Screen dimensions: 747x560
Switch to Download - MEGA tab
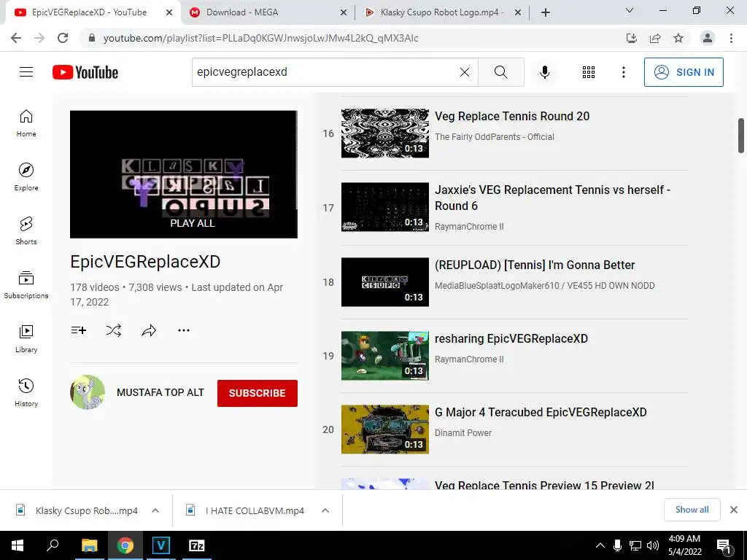click(267, 12)
